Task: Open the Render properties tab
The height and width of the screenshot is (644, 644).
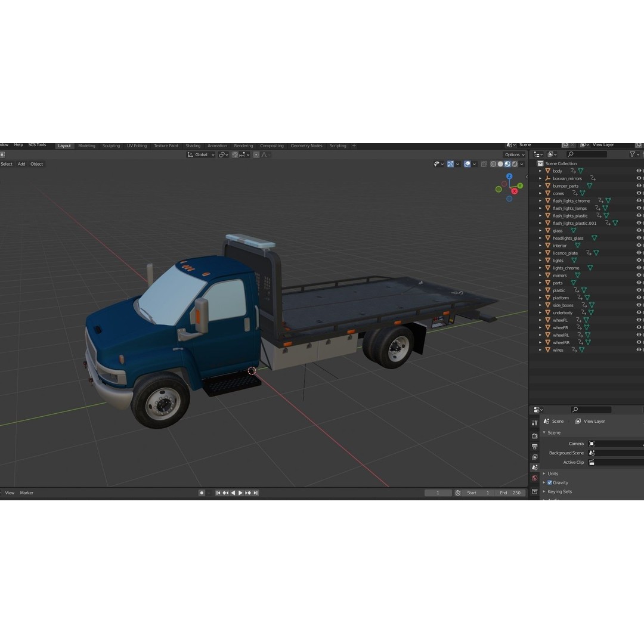Action: click(535, 436)
